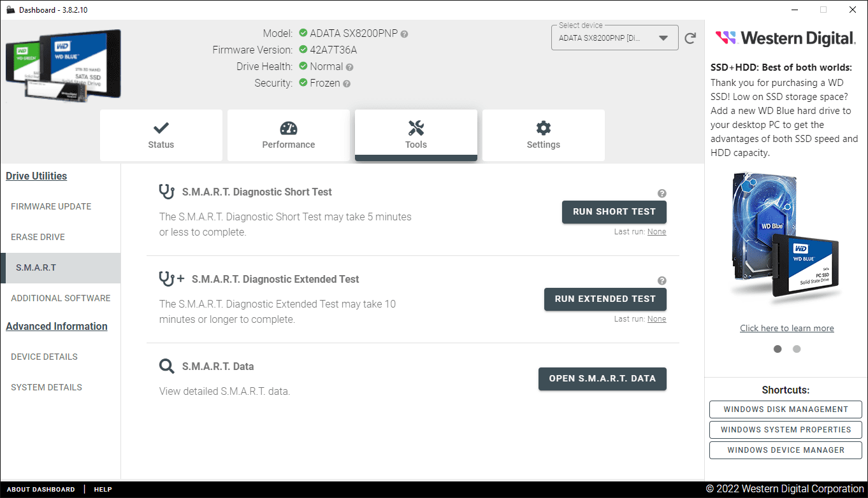This screenshot has width=868, height=498.
Task: Click the Short Test last run None link
Action: click(x=656, y=232)
